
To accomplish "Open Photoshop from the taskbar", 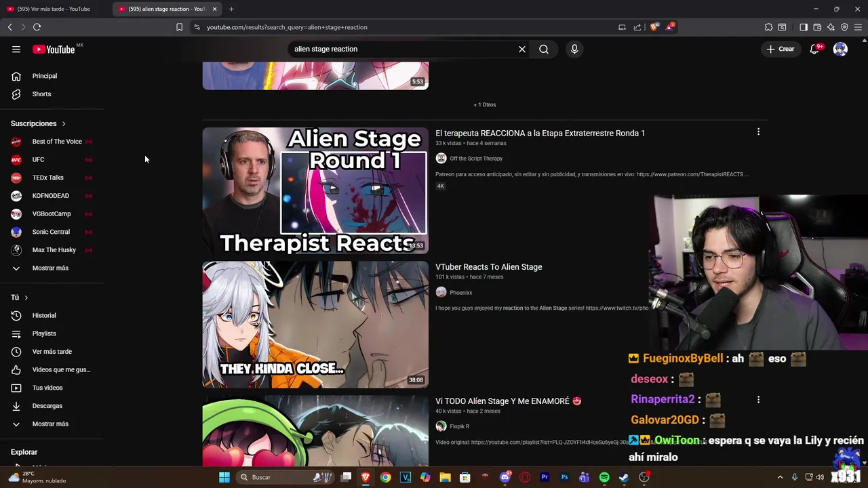I will coord(564,477).
